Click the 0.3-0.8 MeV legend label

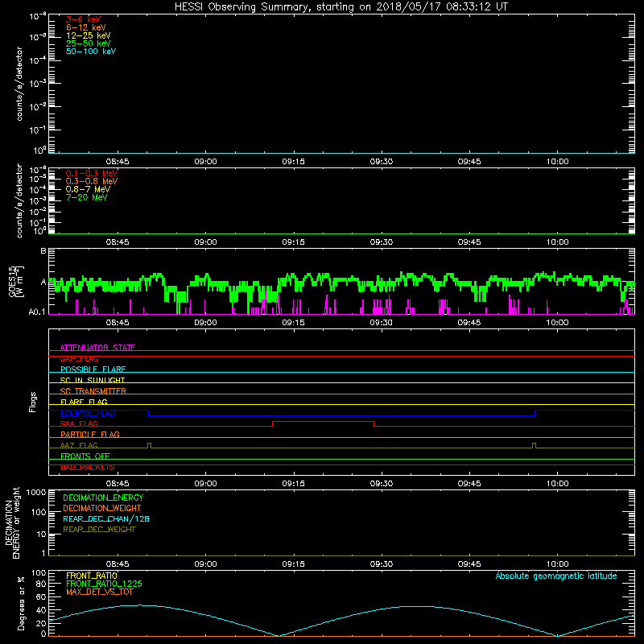pos(92,181)
